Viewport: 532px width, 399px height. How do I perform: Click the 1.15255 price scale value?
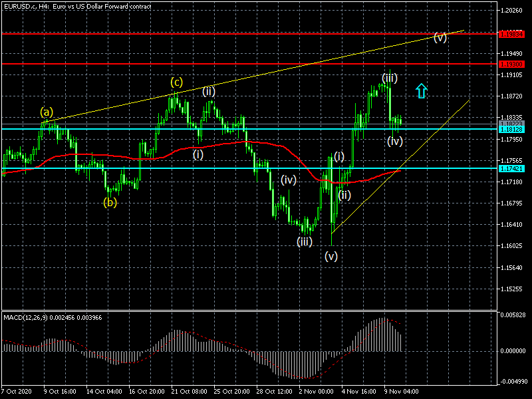point(511,289)
